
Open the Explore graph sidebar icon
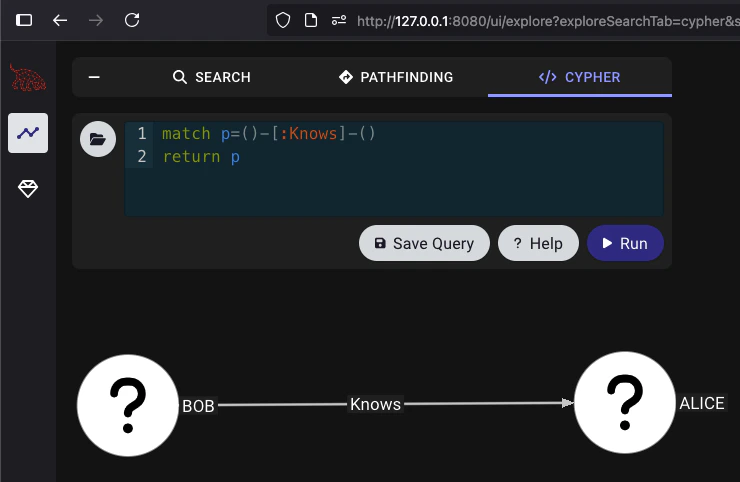28,133
